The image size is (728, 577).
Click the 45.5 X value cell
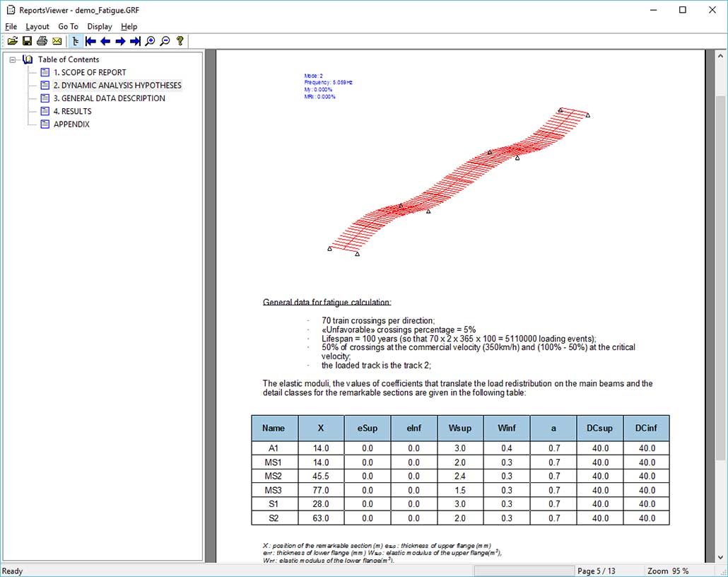[x=321, y=476]
